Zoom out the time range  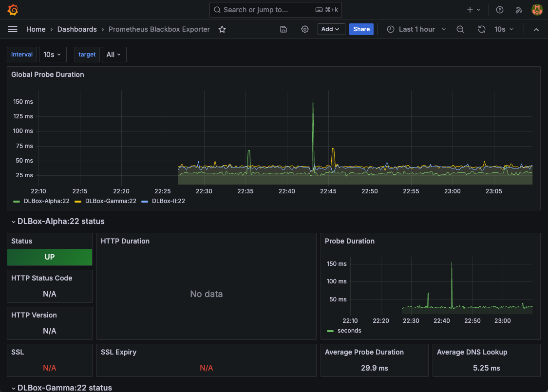(460, 29)
